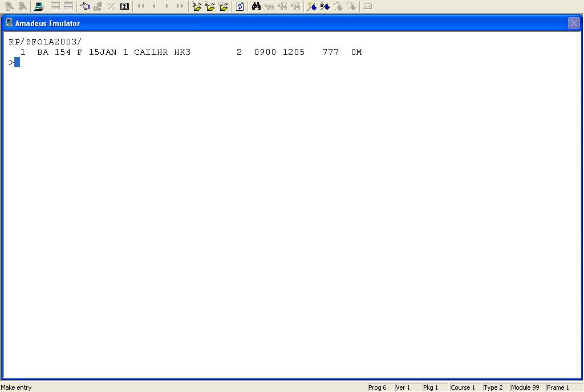The image size is (584, 392).
Task: Click the 'RP/SFO1A2003/' header text
Action: [45, 42]
